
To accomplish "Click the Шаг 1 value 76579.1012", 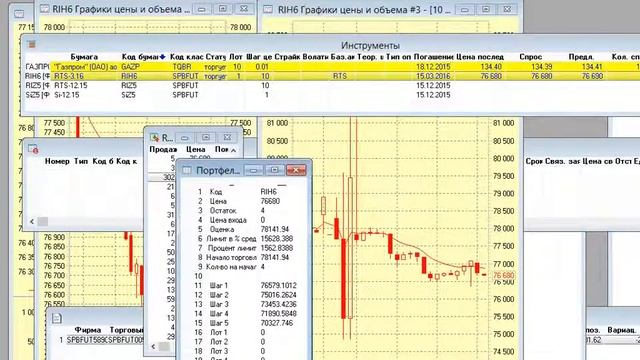I will [278, 285].
